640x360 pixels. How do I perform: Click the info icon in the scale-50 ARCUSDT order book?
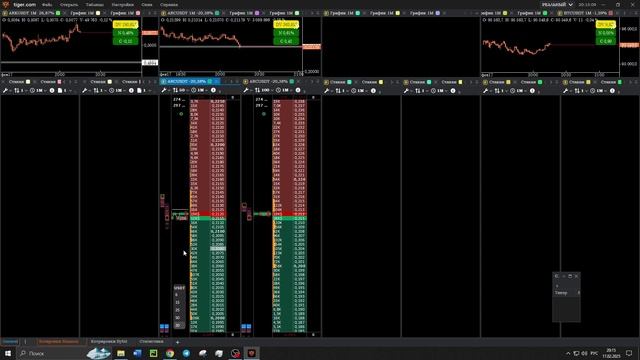213,90
